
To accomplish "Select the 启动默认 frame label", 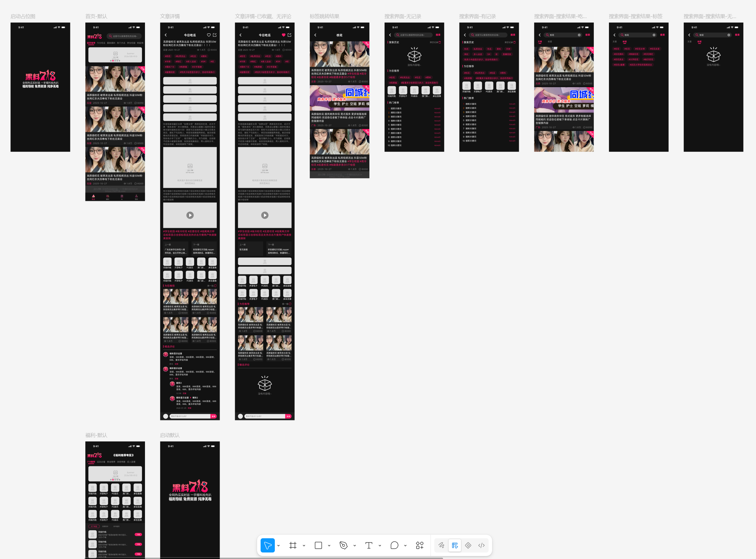I will coord(170,435).
